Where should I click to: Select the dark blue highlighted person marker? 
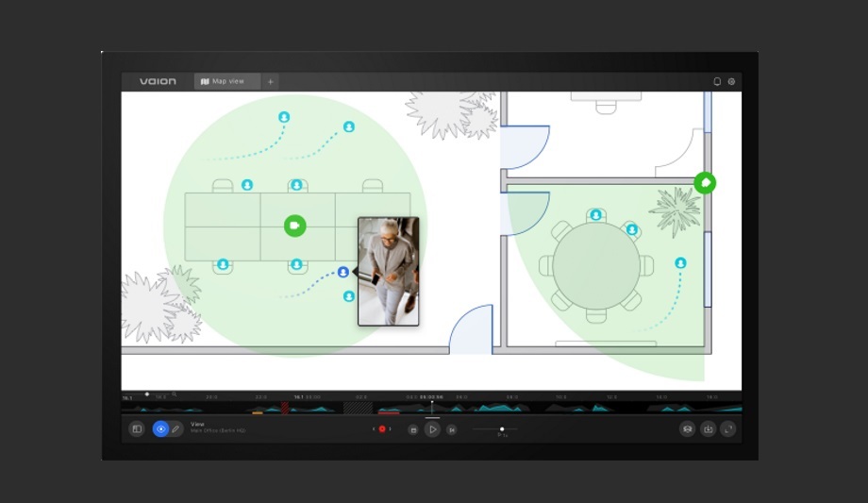(x=343, y=272)
